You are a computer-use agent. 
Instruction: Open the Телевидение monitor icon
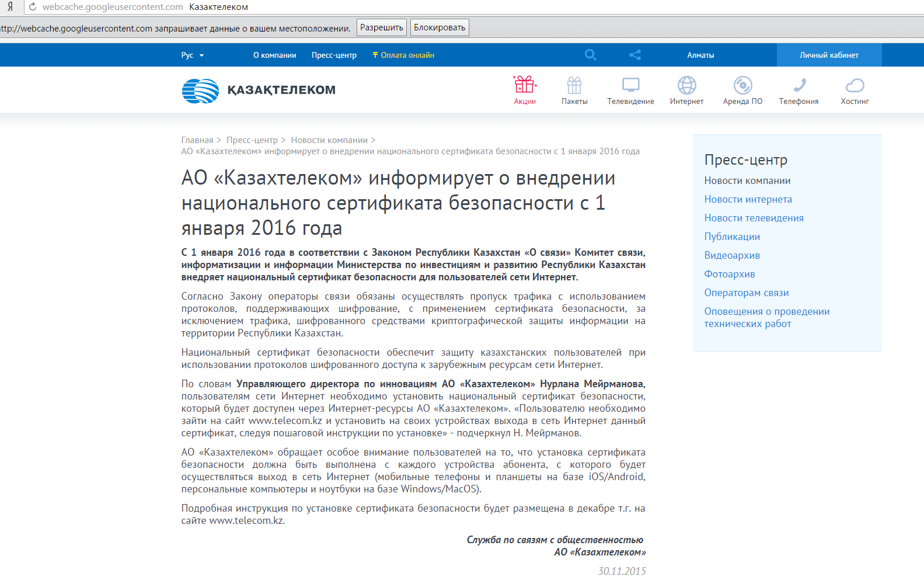tap(631, 85)
